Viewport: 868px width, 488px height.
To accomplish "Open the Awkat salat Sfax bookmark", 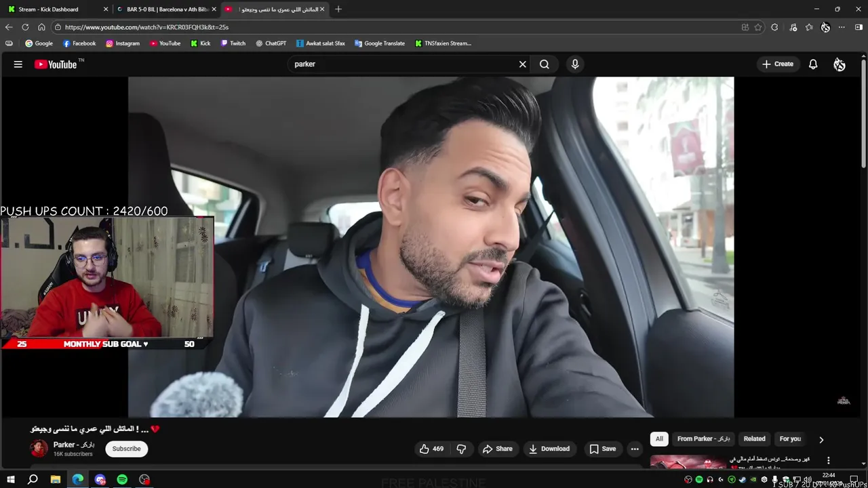I will [x=320, y=43].
